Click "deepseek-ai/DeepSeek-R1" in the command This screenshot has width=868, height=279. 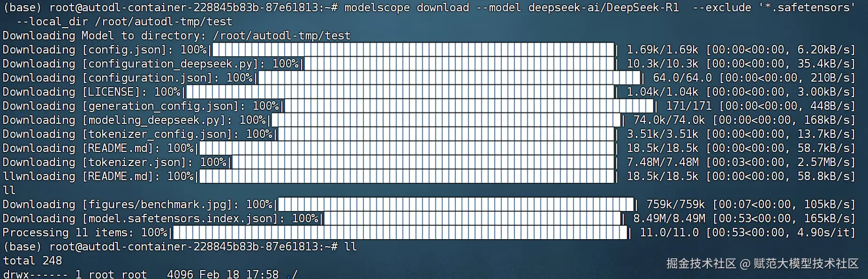pos(604,8)
